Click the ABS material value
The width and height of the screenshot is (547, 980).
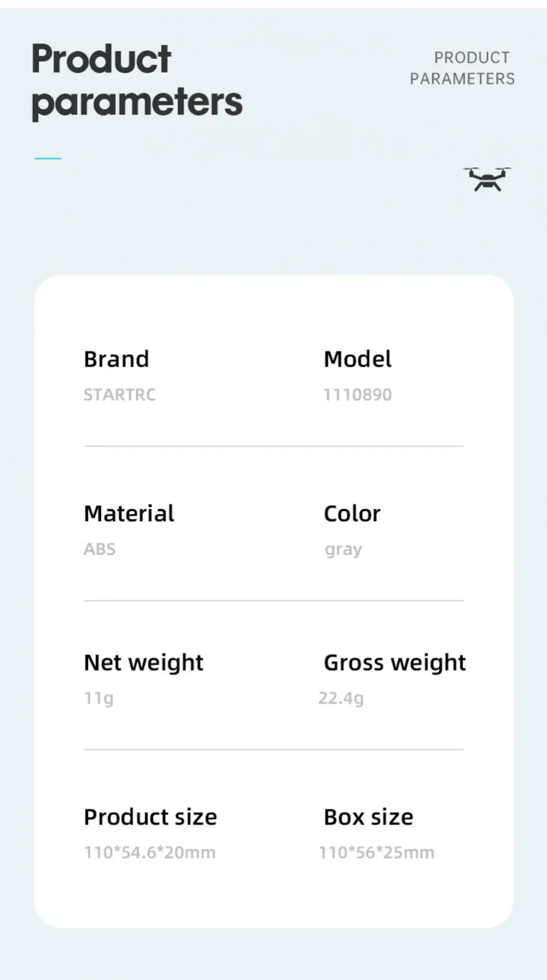click(100, 549)
